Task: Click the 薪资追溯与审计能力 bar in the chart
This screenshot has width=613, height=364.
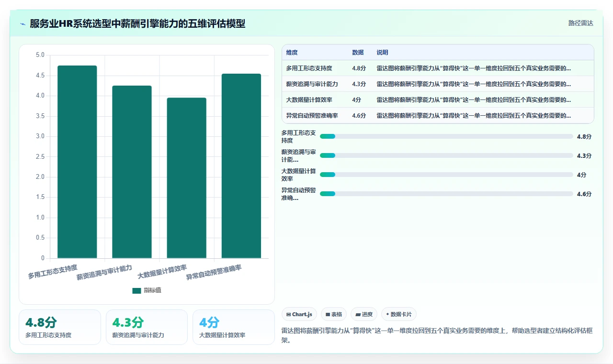Action: click(x=132, y=172)
